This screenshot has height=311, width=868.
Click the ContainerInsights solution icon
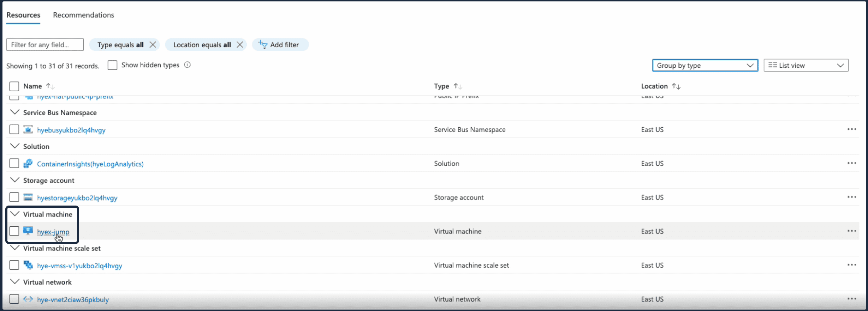click(28, 164)
